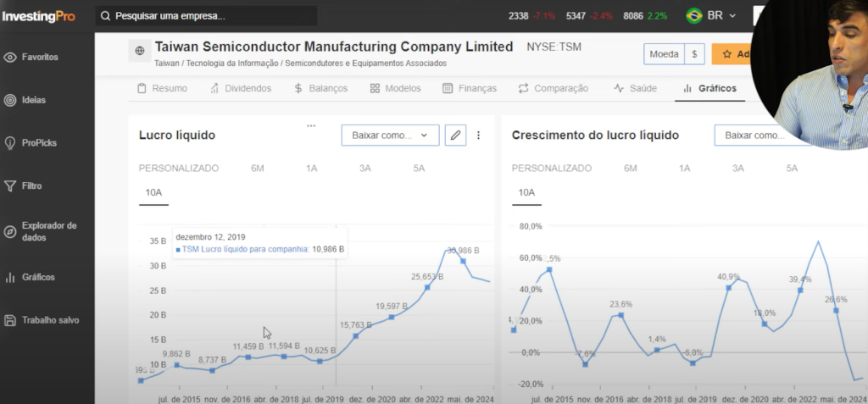The height and width of the screenshot is (404, 868).
Task: Select 3A range on Crescimento do lucro chart
Action: [x=738, y=169]
